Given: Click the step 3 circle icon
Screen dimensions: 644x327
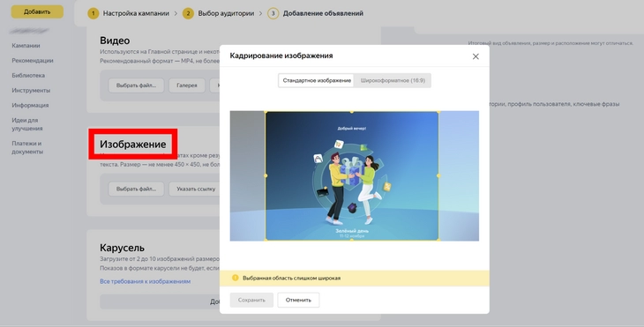Looking at the screenshot, I should [273, 13].
